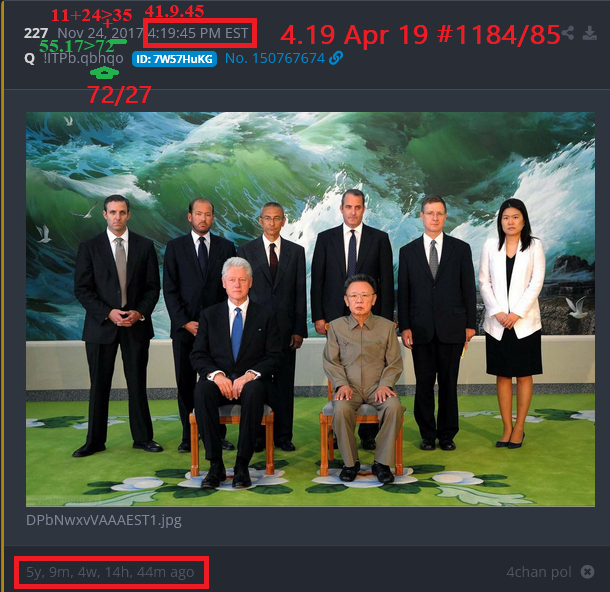The image size is (610, 592).
Task: Open the group photo image
Action: tap(310, 309)
